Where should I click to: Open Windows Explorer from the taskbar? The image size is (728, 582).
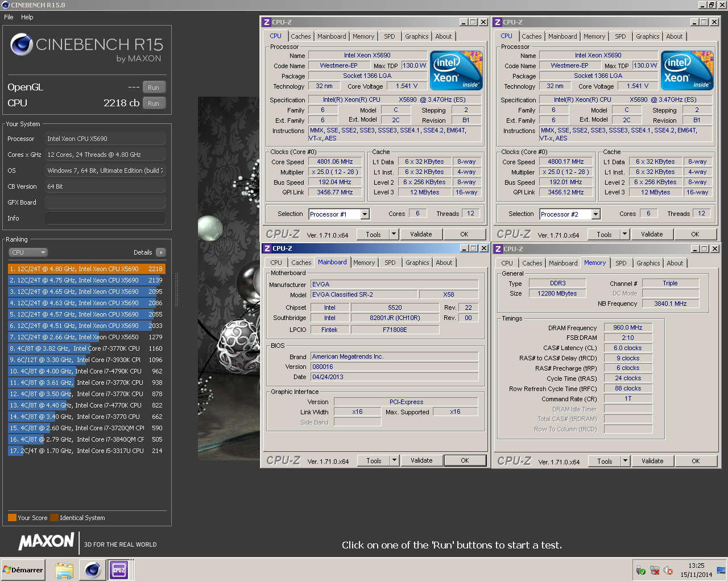[64, 570]
